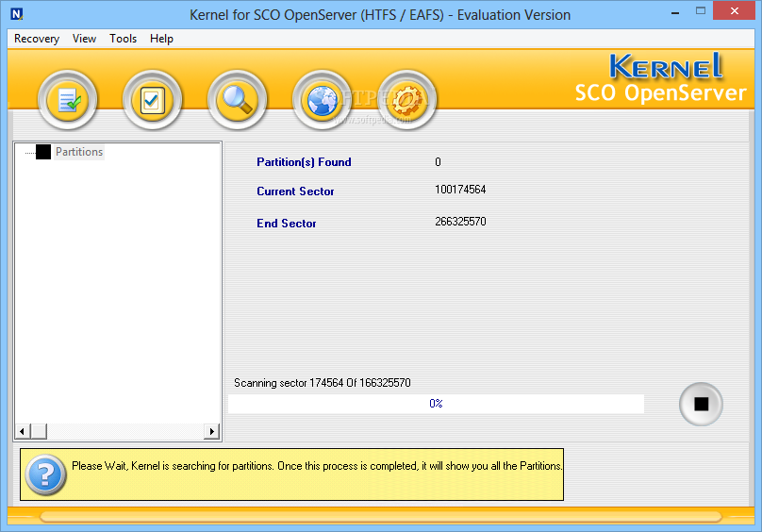Image resolution: width=762 pixels, height=532 pixels.
Task: Click the Partition(s) Found label
Action: pyautogui.click(x=304, y=162)
